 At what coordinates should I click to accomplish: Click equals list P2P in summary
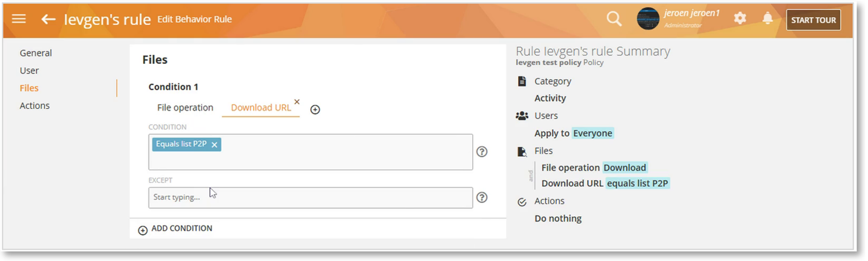[x=638, y=183]
